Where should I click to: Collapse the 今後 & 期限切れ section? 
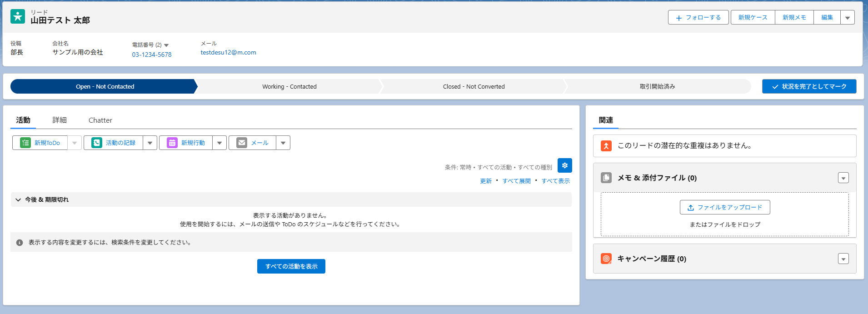tap(18, 199)
